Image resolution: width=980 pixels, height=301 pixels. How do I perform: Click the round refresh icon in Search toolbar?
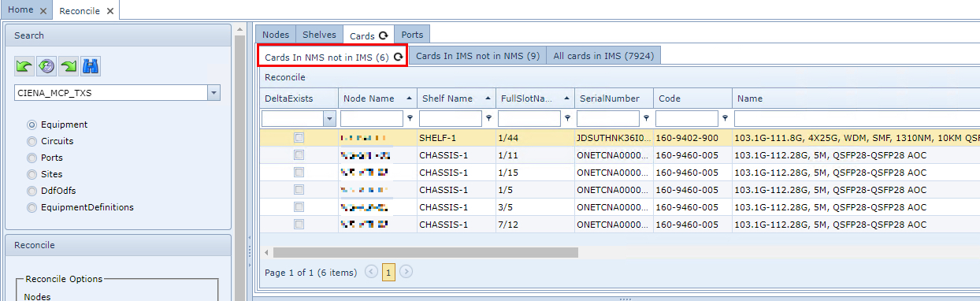click(46, 66)
